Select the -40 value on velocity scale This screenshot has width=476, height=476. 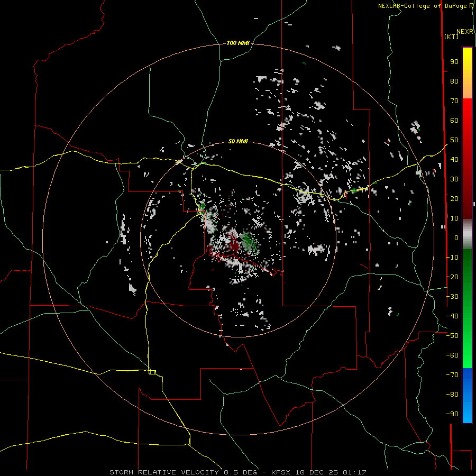[452, 316]
